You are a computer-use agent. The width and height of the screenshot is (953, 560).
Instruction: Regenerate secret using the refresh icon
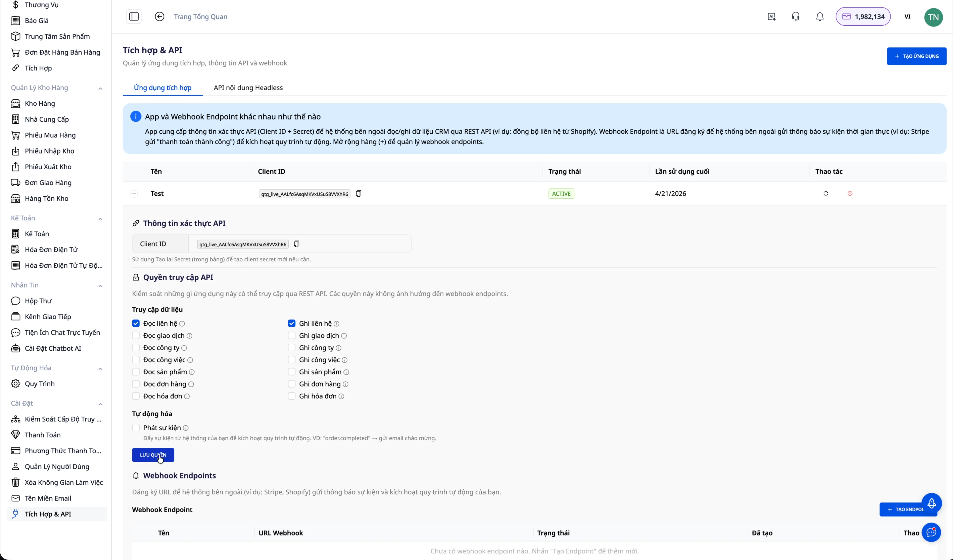point(826,194)
